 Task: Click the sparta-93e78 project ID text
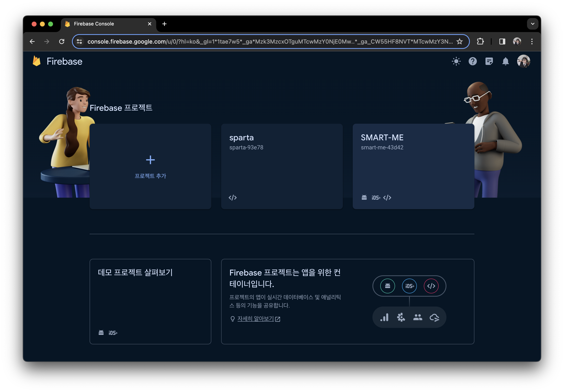[x=246, y=147]
